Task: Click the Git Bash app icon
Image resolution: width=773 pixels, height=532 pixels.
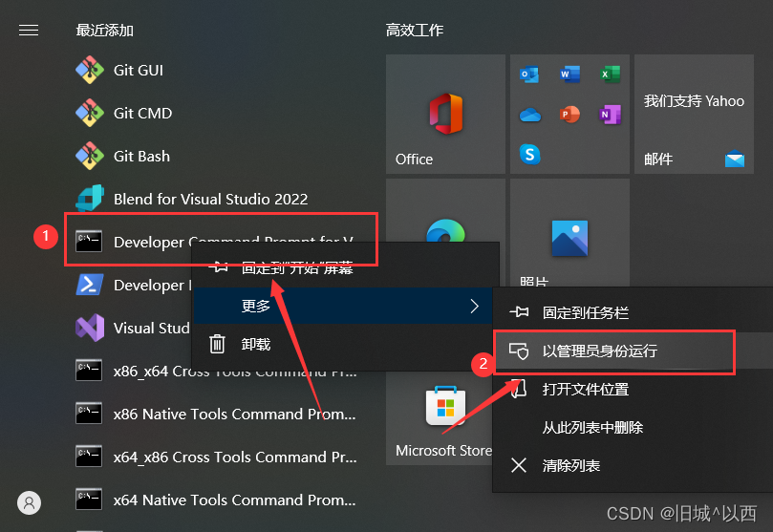Action: pyautogui.click(x=90, y=156)
